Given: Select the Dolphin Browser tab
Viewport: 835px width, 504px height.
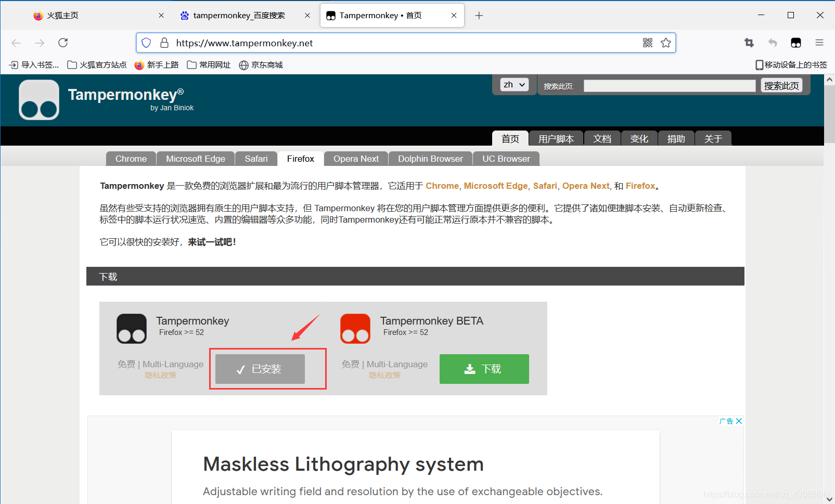Looking at the screenshot, I should [430, 159].
